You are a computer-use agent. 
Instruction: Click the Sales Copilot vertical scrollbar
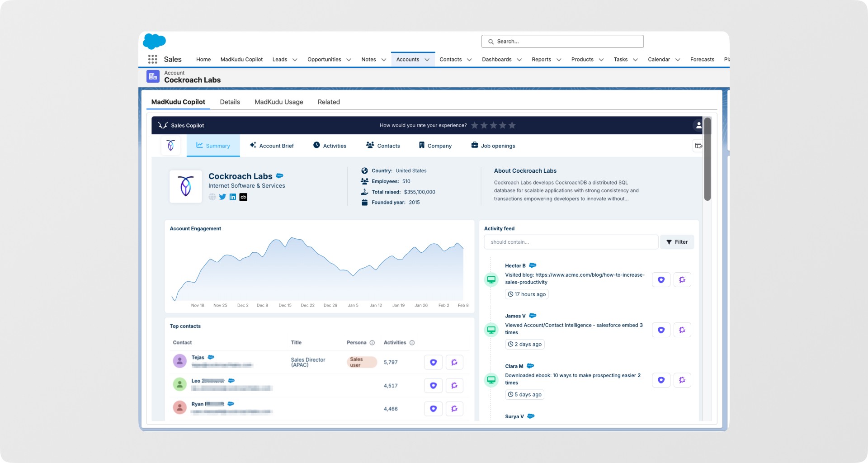click(x=708, y=159)
